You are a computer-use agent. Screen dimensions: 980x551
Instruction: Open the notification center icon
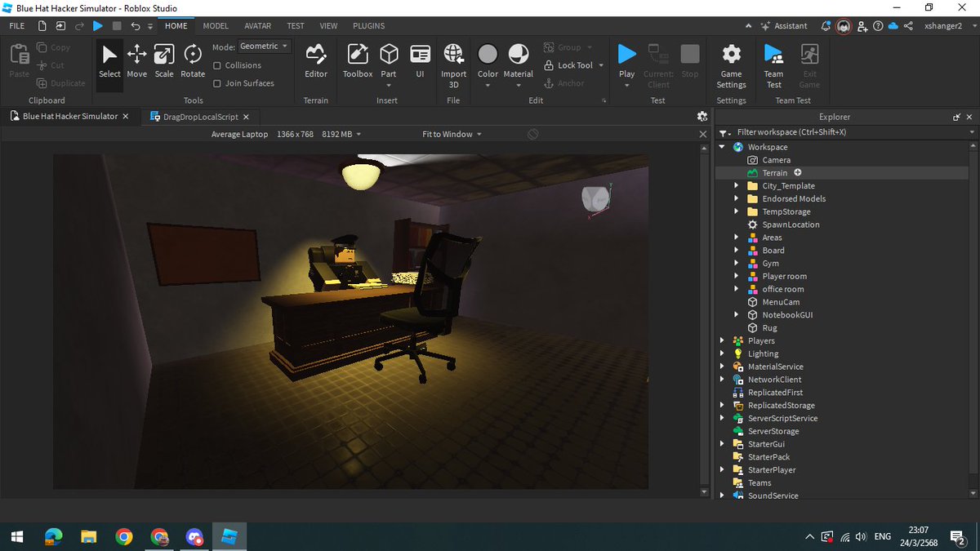(x=958, y=536)
